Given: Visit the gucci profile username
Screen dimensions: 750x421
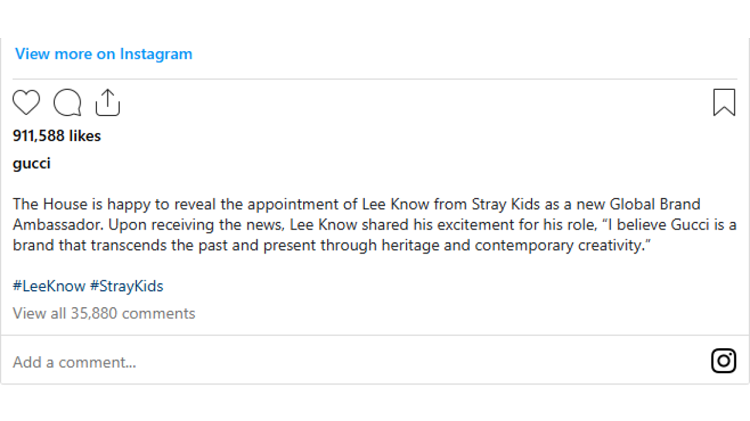Looking at the screenshot, I should (31, 163).
